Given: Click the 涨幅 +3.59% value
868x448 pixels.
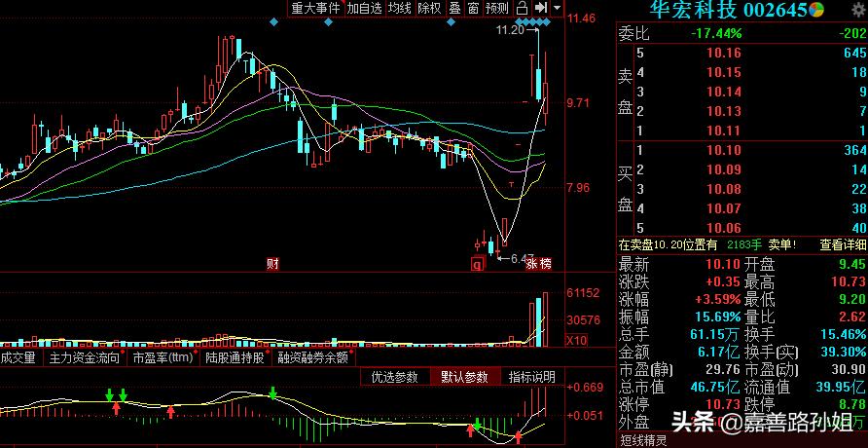Looking at the screenshot, I should coord(718,300).
